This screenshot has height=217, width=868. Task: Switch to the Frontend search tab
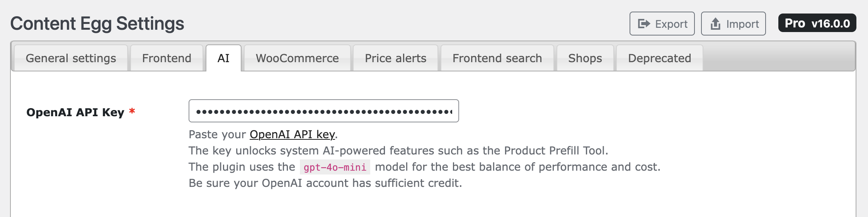(x=497, y=58)
